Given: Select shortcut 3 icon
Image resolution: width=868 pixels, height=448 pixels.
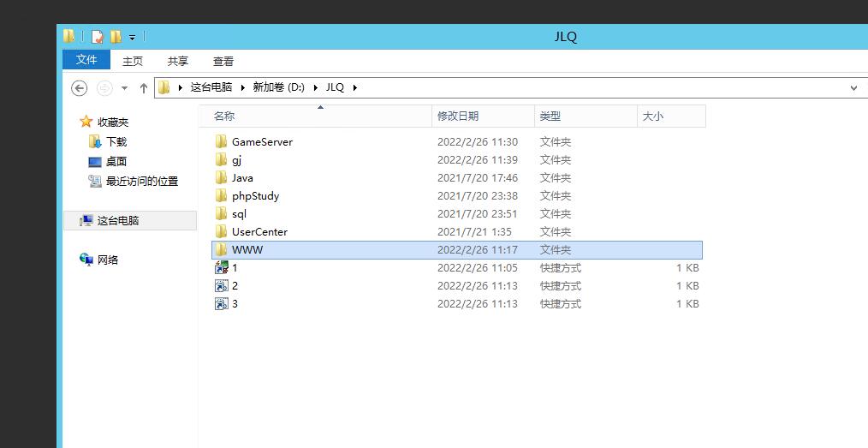Looking at the screenshot, I should (221, 304).
